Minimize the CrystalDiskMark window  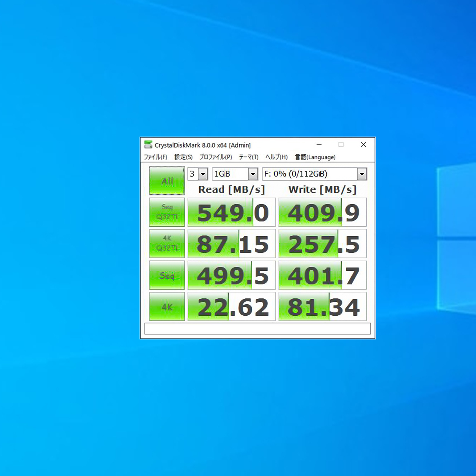point(319,145)
